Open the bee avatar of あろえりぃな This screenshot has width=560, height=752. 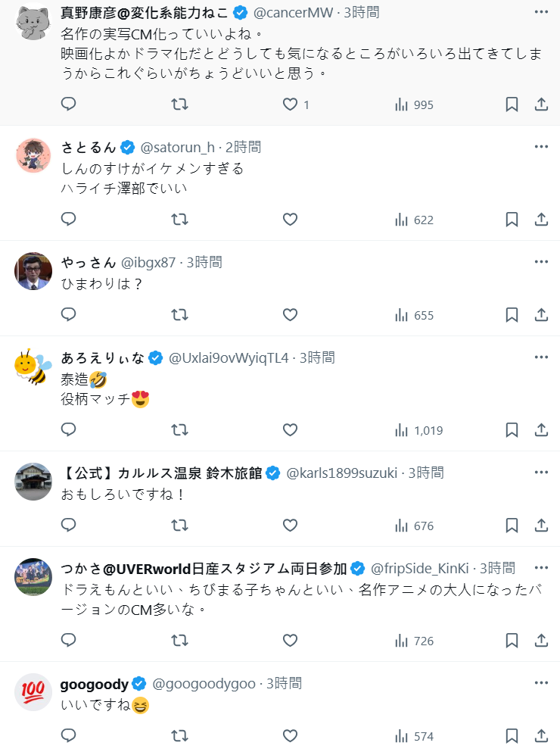click(x=33, y=367)
